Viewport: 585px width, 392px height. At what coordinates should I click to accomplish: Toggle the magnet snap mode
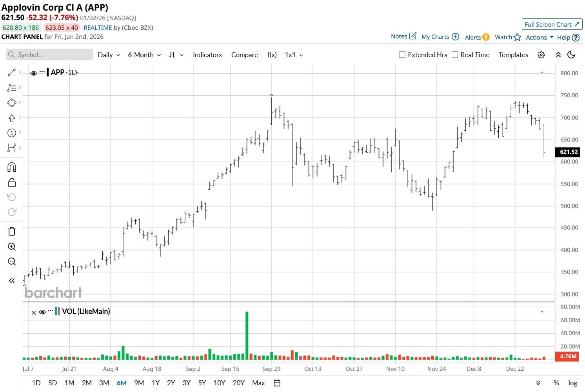[x=12, y=167]
